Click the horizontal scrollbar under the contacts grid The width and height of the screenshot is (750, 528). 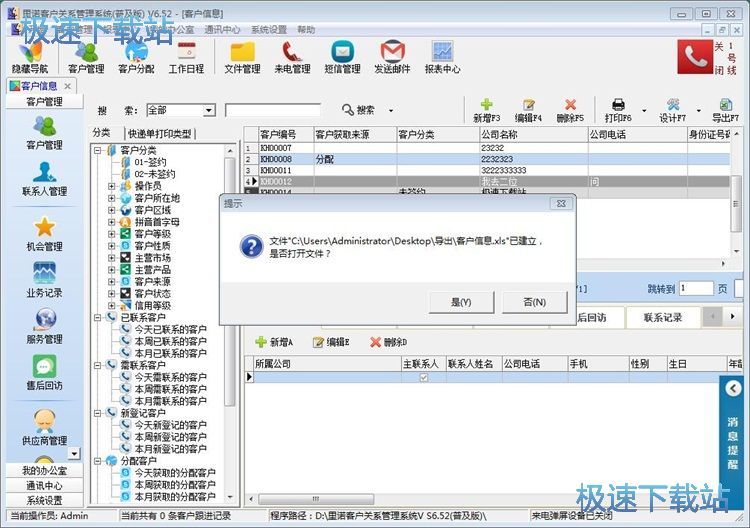point(316,499)
